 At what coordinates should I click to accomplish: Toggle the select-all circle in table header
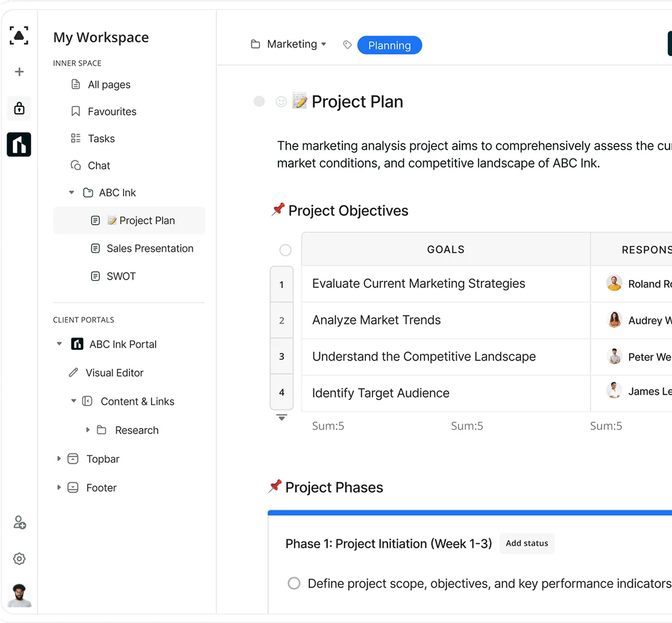point(285,250)
